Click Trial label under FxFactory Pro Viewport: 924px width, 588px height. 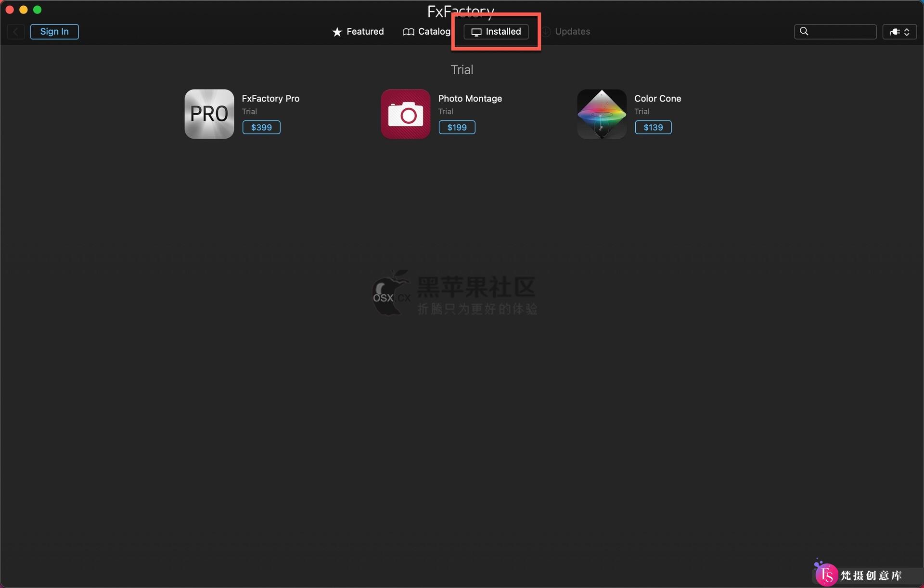(x=249, y=112)
